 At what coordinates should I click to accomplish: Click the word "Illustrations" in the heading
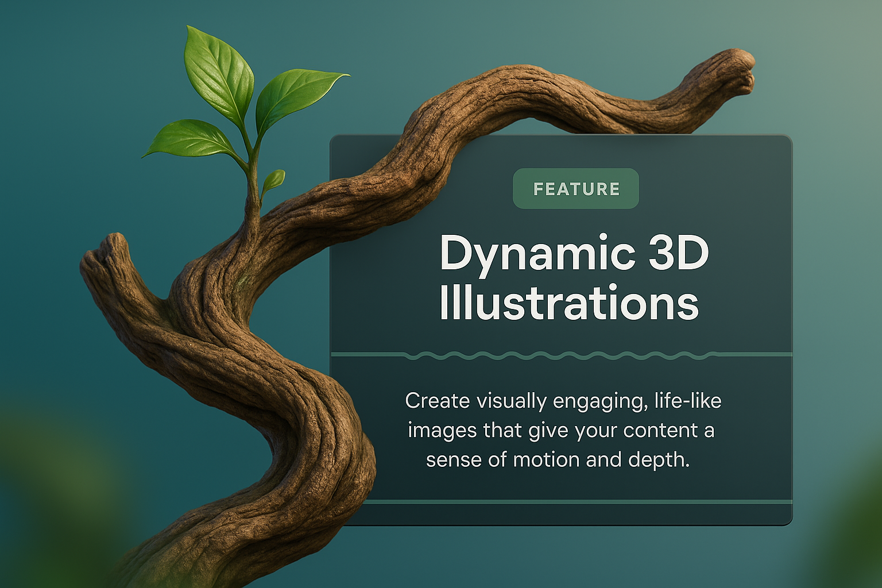pos(568,303)
